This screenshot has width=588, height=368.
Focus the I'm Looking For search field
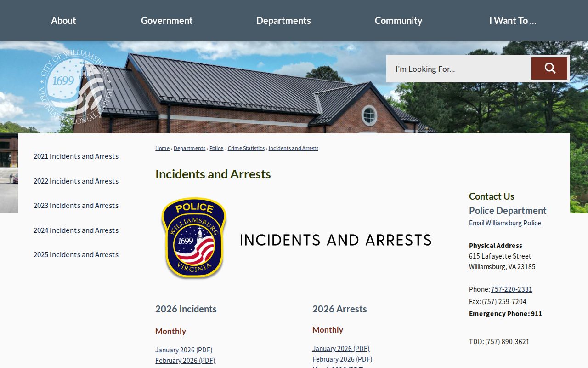pyautogui.click(x=459, y=69)
